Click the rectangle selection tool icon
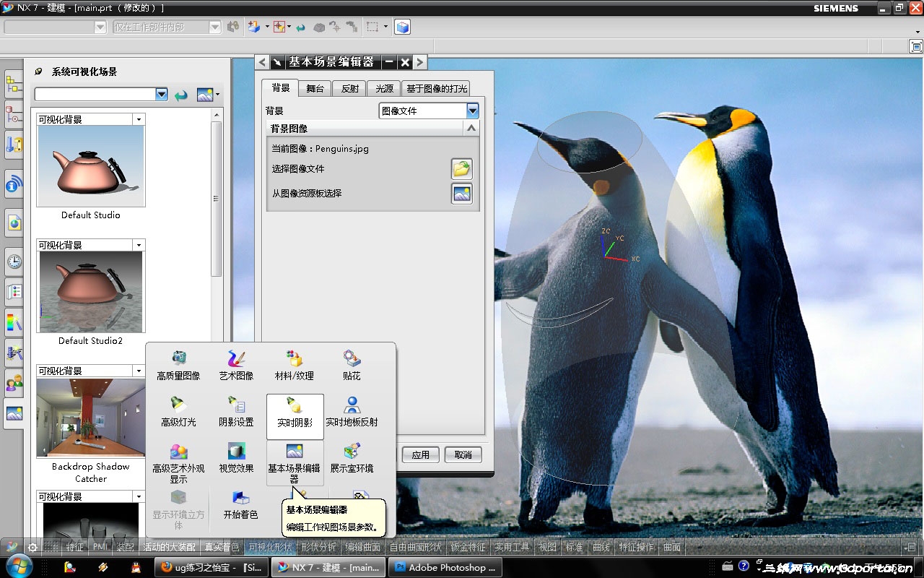 (x=372, y=27)
